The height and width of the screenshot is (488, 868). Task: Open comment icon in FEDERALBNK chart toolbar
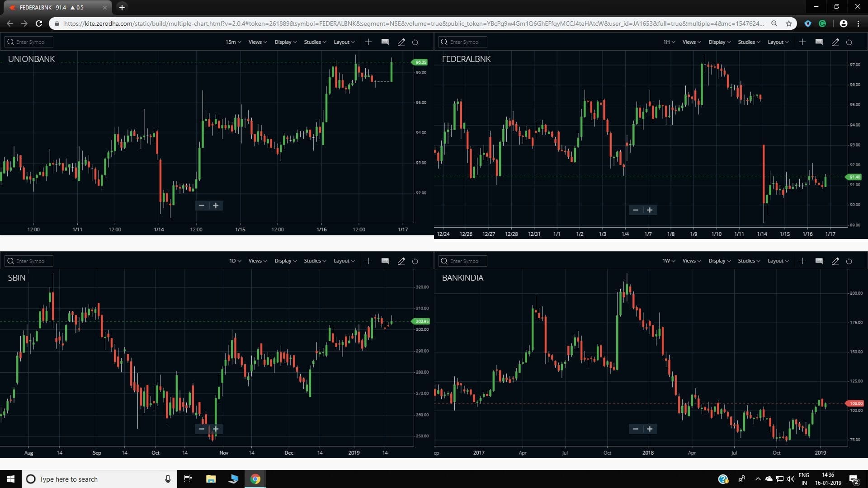[x=819, y=42]
